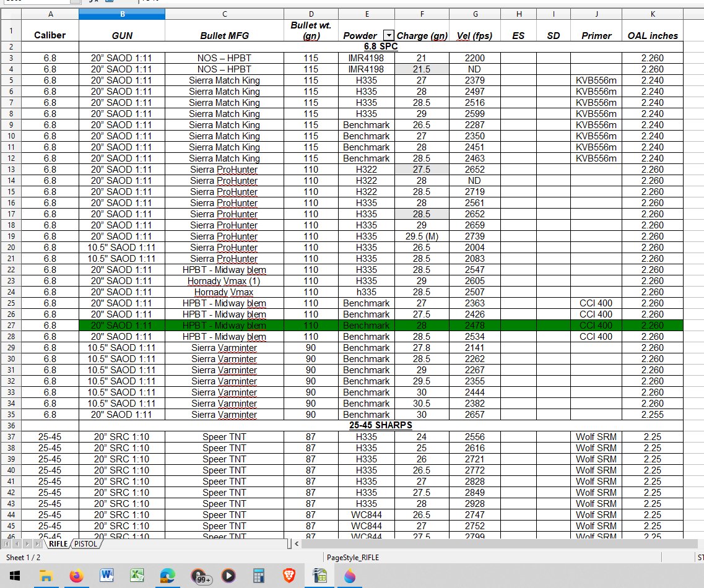
Task: Launch Brave browser from the taskbar
Action: (289, 576)
